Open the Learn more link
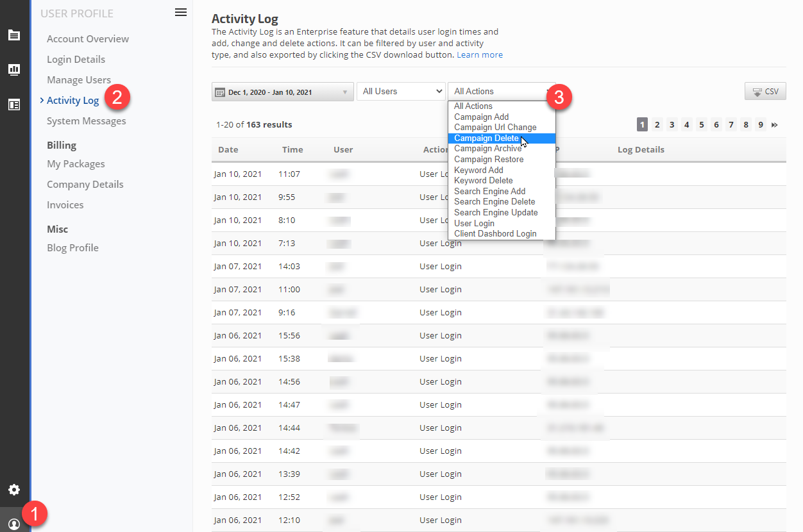This screenshot has width=803, height=532. tap(479, 55)
